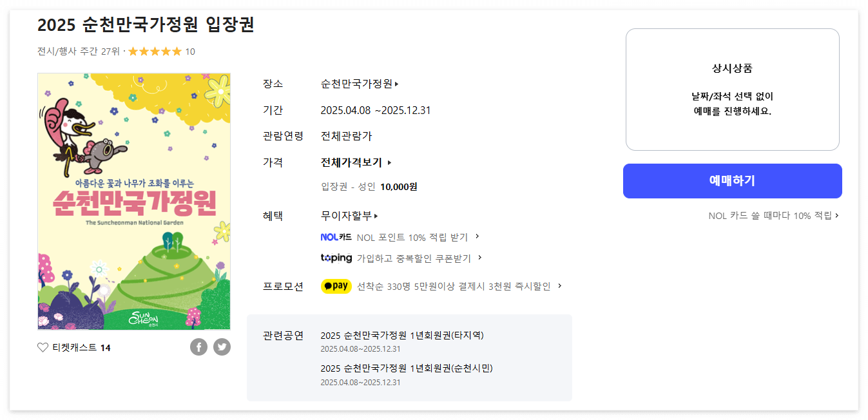
Task: Click 날짜/좌석 선택 없이 예매를 진행하세요 text
Action: 732,104
